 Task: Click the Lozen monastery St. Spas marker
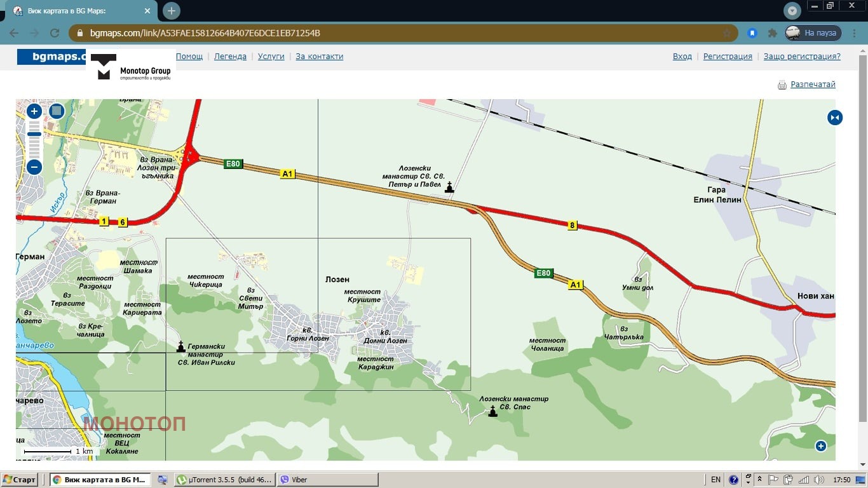[492, 412]
